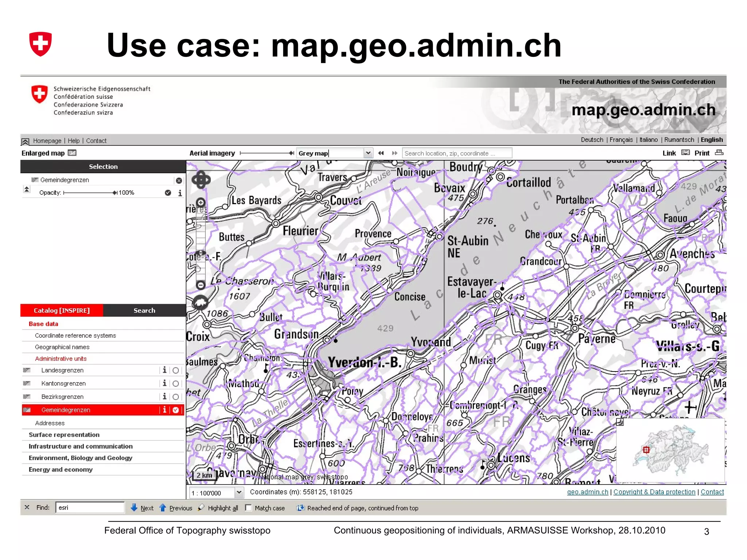This screenshot has height=560, width=747.
Task: Open the Help link
Action: [73, 141]
